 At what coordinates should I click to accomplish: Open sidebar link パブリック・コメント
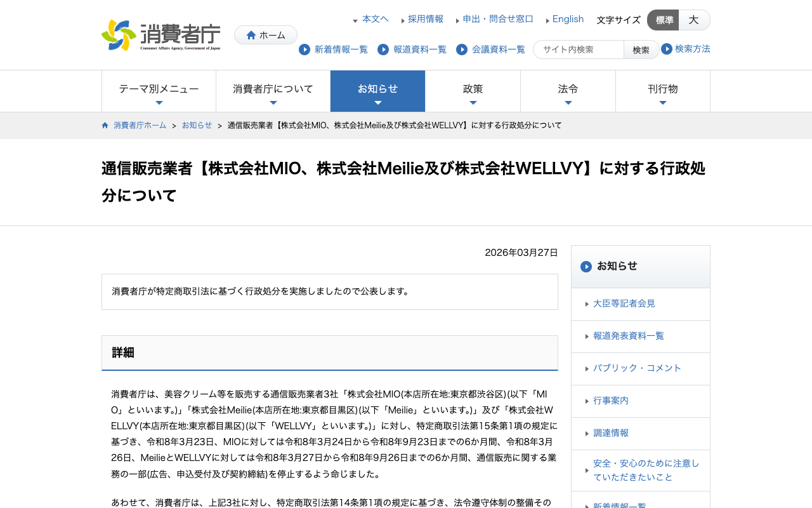click(637, 368)
